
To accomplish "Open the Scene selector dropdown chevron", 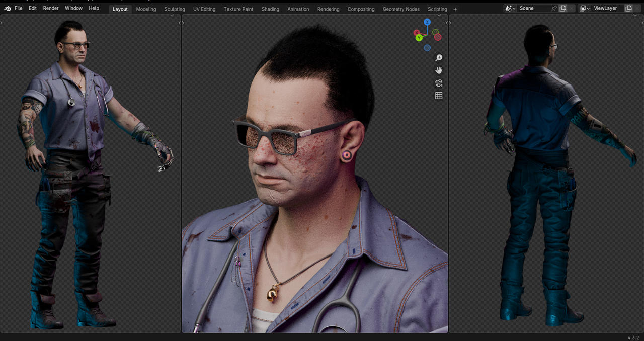I will [515, 8].
